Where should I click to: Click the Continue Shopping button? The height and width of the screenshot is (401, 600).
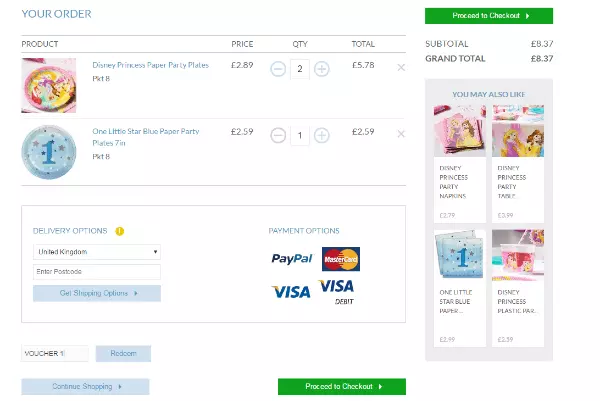click(85, 386)
